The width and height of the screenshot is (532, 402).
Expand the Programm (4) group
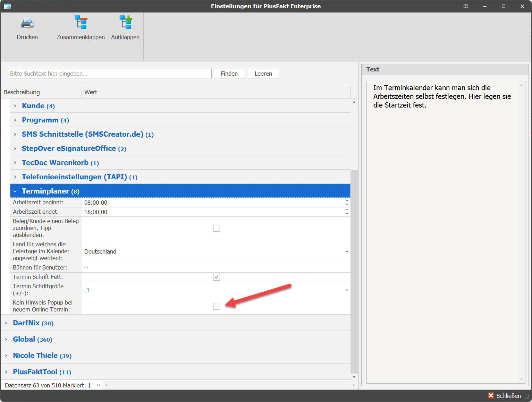click(x=15, y=120)
